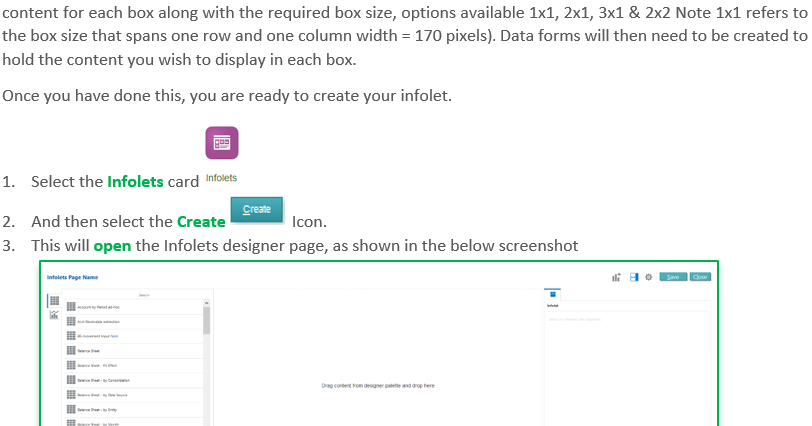
Task: Click grid icon beside plain 'Balance Sheet'
Action: click(x=71, y=350)
